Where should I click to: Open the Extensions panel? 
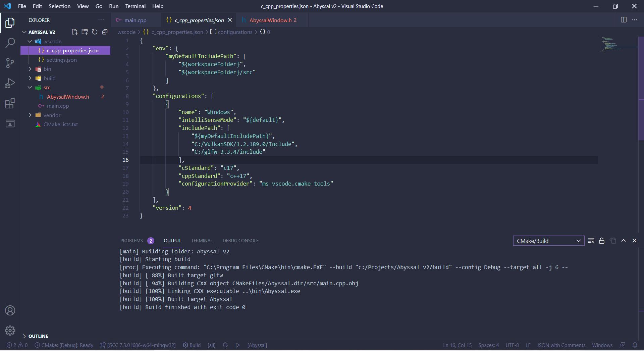point(10,103)
